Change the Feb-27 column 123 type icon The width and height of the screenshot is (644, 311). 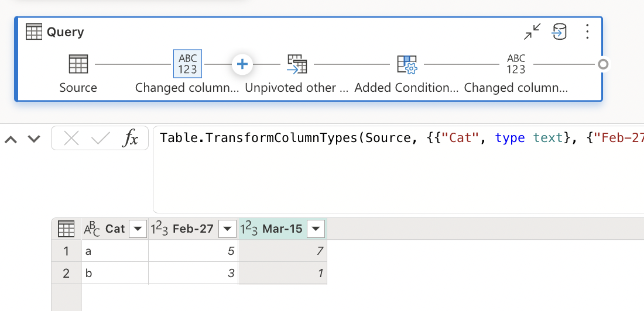click(x=159, y=229)
